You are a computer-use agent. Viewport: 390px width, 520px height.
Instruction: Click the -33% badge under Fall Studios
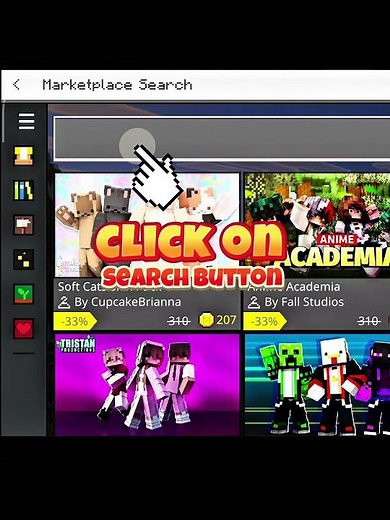(x=265, y=321)
